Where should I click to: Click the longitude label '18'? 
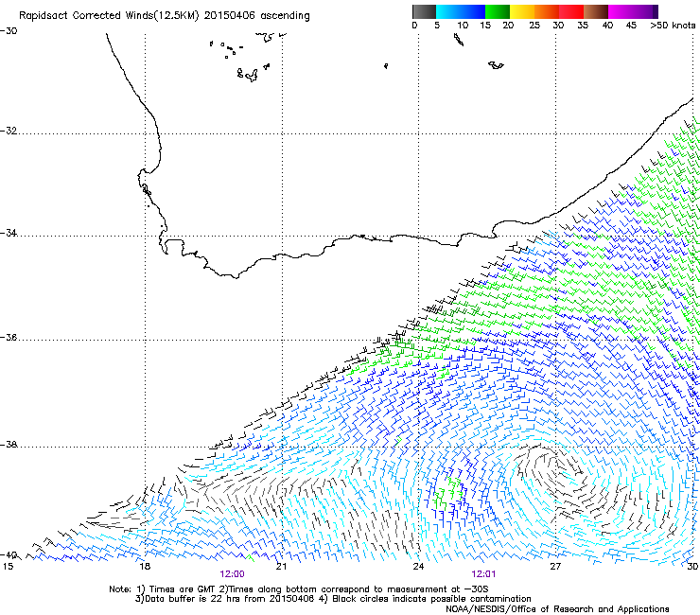[145, 567]
